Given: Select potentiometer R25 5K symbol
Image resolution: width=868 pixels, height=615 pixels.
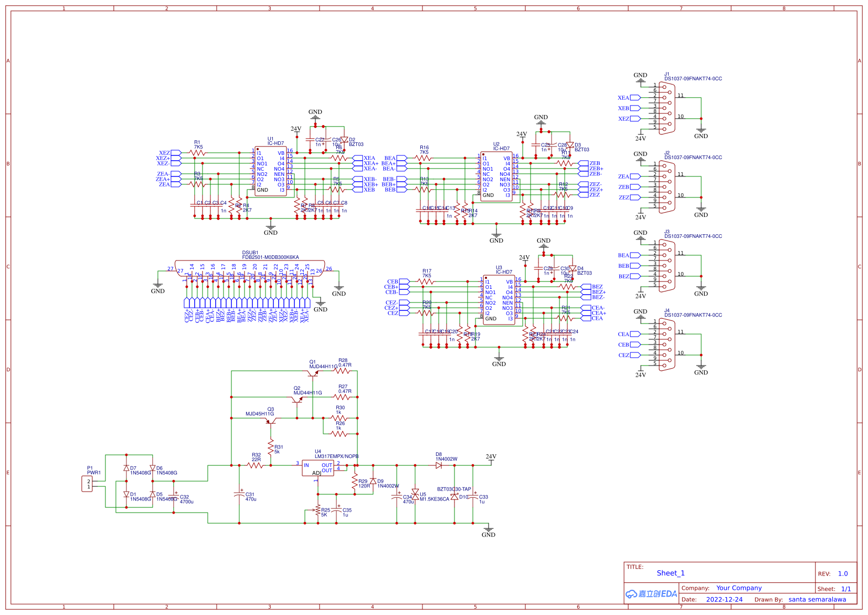Looking at the screenshot, I should (x=319, y=510).
